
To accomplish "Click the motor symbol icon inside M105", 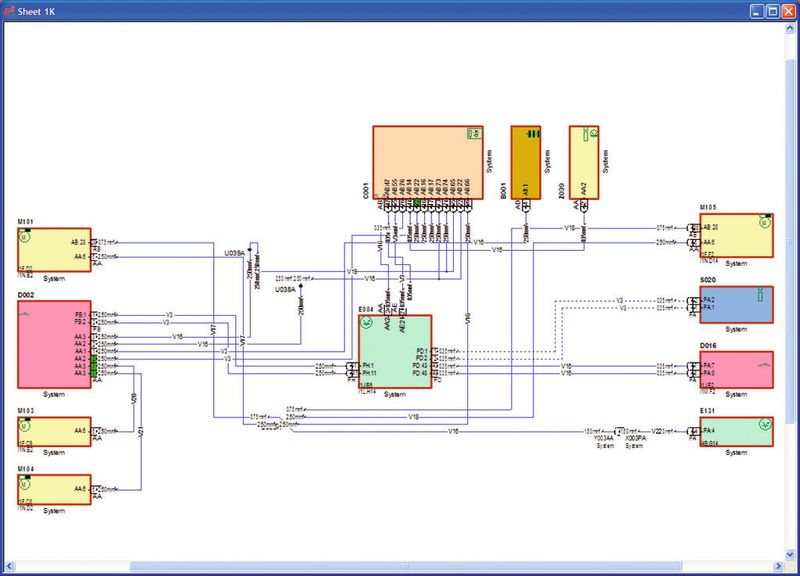I will click(x=765, y=221).
